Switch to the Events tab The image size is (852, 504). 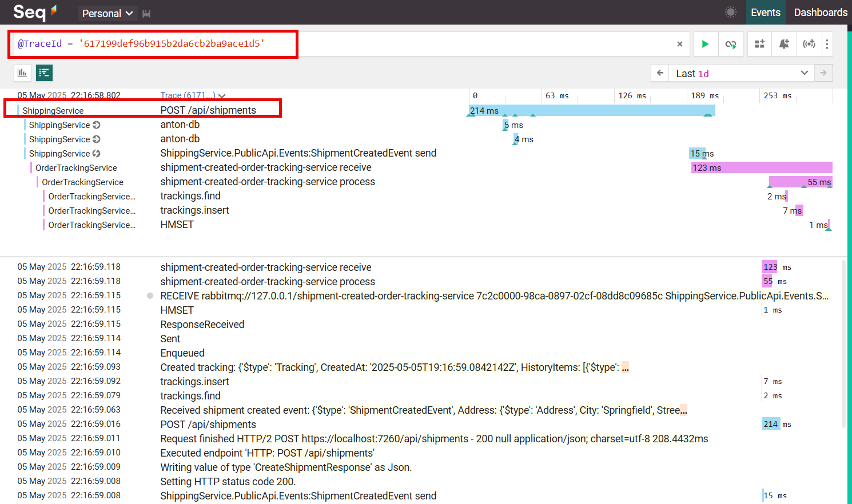pos(765,12)
